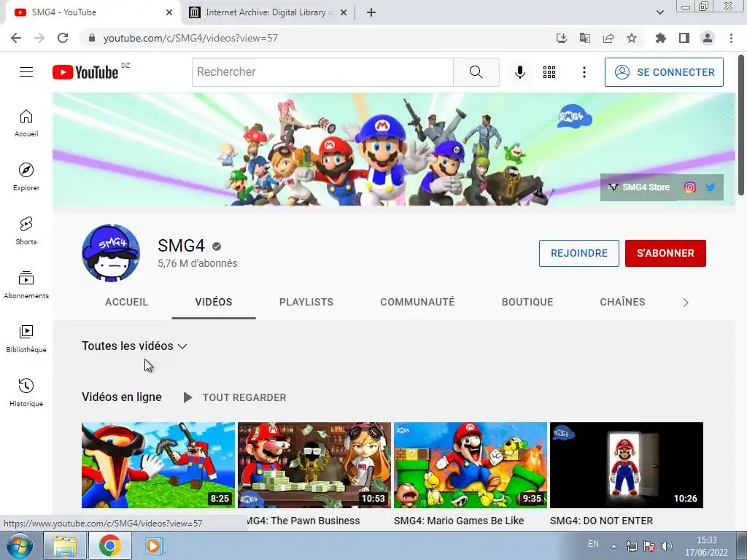747x560 pixels.
Task: Open the Chrome profile avatar
Action: coord(708,38)
